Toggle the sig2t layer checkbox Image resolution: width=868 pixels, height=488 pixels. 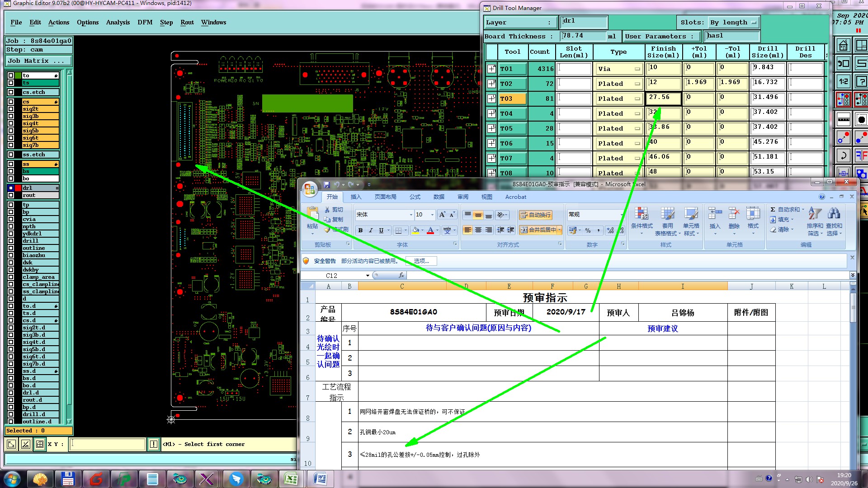click(11, 109)
